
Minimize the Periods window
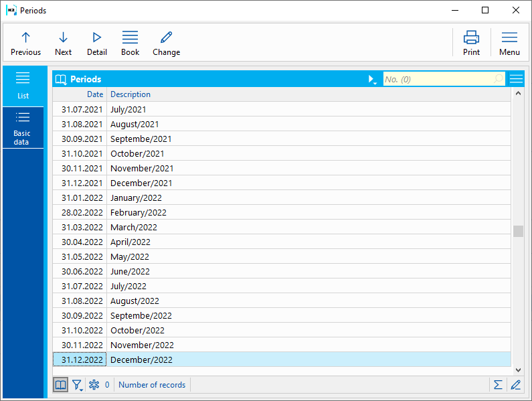click(x=455, y=10)
